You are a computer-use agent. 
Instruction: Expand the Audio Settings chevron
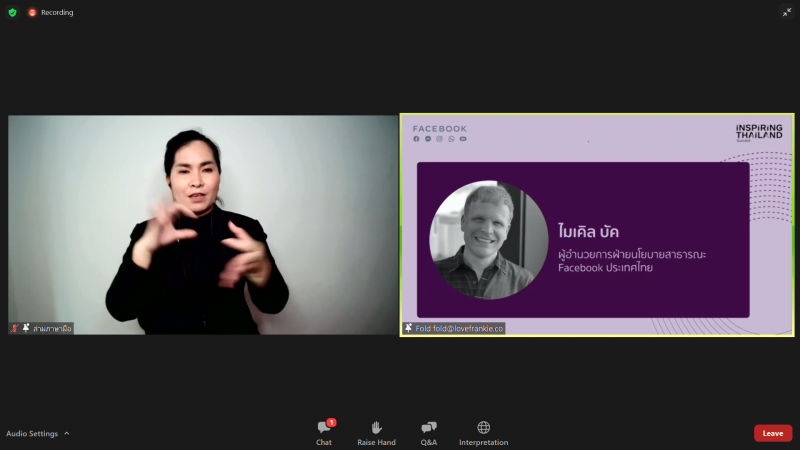point(66,433)
